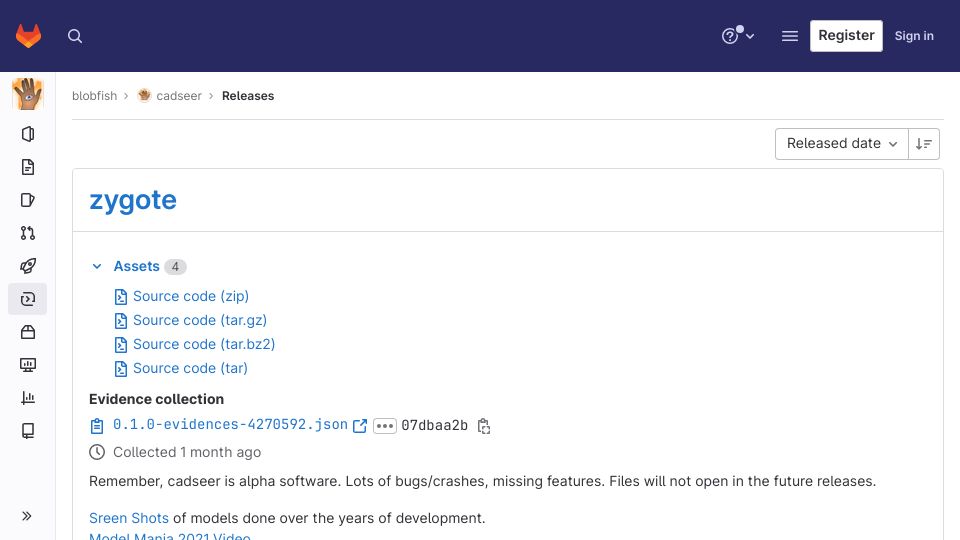Click the clock icon by Collected
Viewport: 960px width, 540px height.
(97, 452)
